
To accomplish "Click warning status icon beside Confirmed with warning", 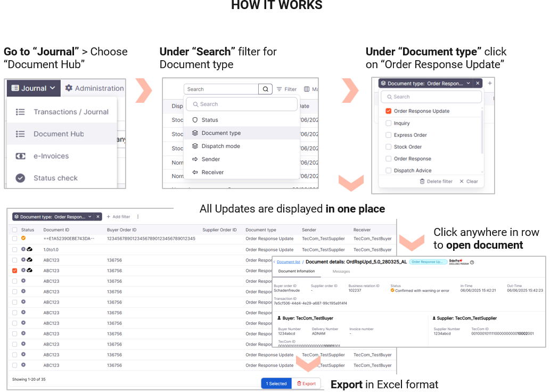I will click(x=392, y=290).
